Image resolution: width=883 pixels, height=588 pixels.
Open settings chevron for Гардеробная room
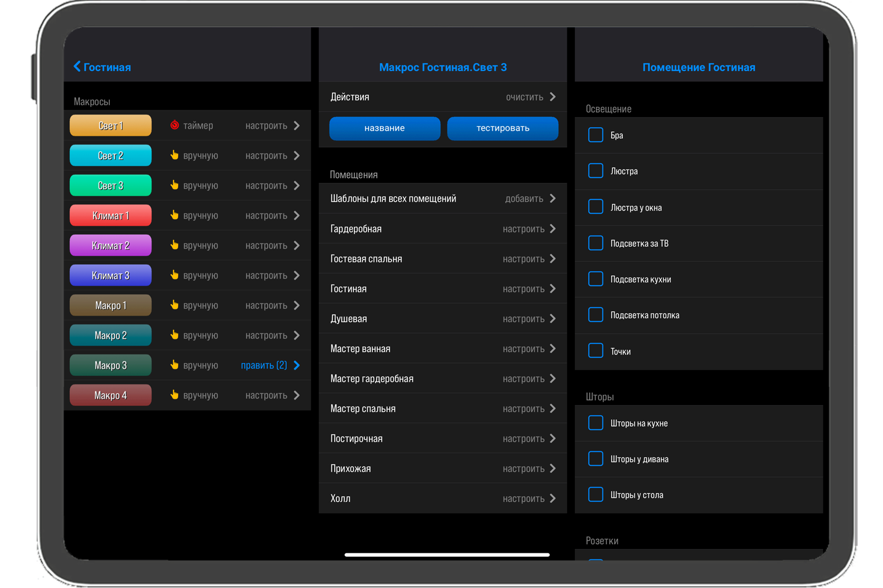[x=553, y=229]
